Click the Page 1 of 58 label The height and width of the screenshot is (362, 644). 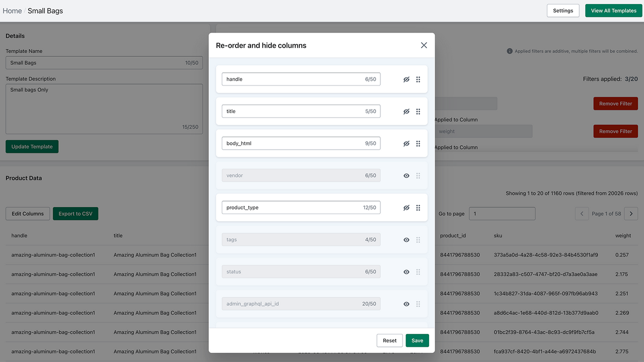tap(606, 214)
